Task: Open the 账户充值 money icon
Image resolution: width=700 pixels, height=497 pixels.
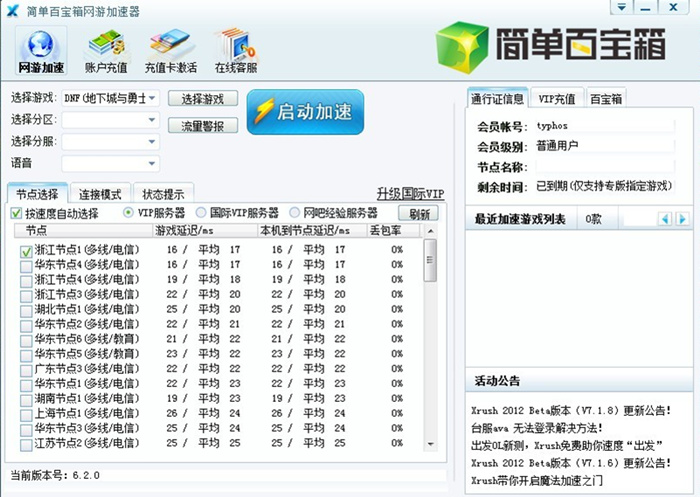Action: [106, 50]
